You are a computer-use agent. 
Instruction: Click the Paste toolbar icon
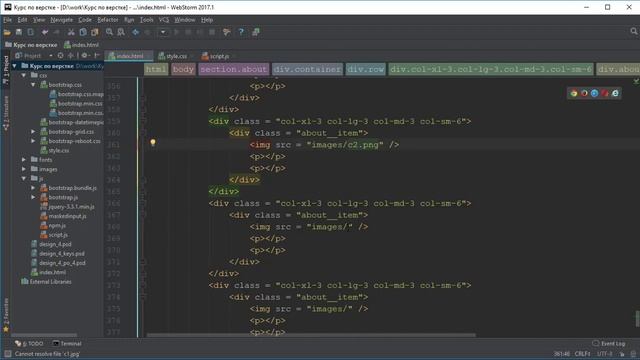[x=95, y=32]
